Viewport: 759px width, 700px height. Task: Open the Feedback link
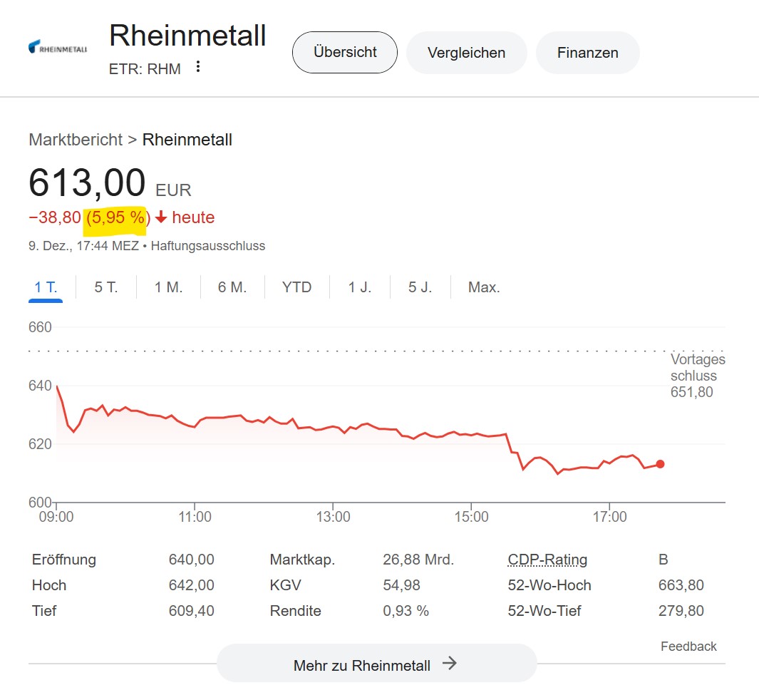(688, 647)
